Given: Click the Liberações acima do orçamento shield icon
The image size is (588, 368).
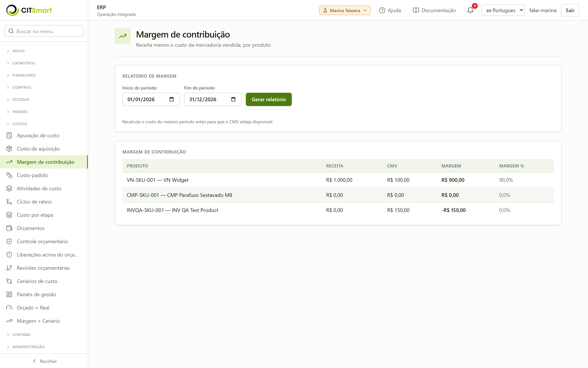Looking at the screenshot, I should tap(9, 255).
